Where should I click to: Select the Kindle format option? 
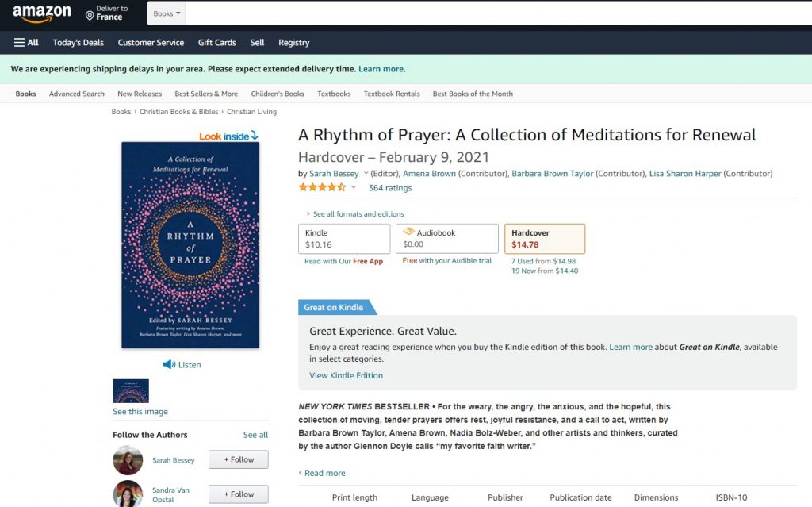344,239
